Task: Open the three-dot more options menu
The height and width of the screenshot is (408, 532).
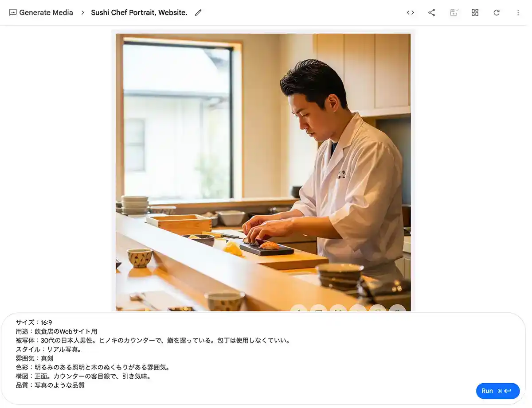Action: [x=518, y=12]
